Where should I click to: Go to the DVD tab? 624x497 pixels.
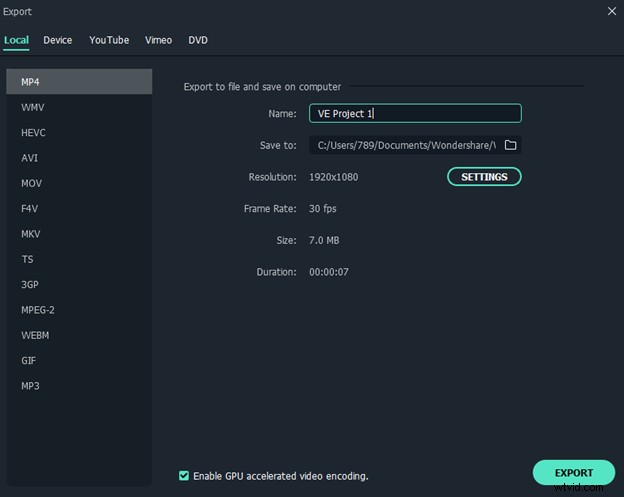point(198,40)
